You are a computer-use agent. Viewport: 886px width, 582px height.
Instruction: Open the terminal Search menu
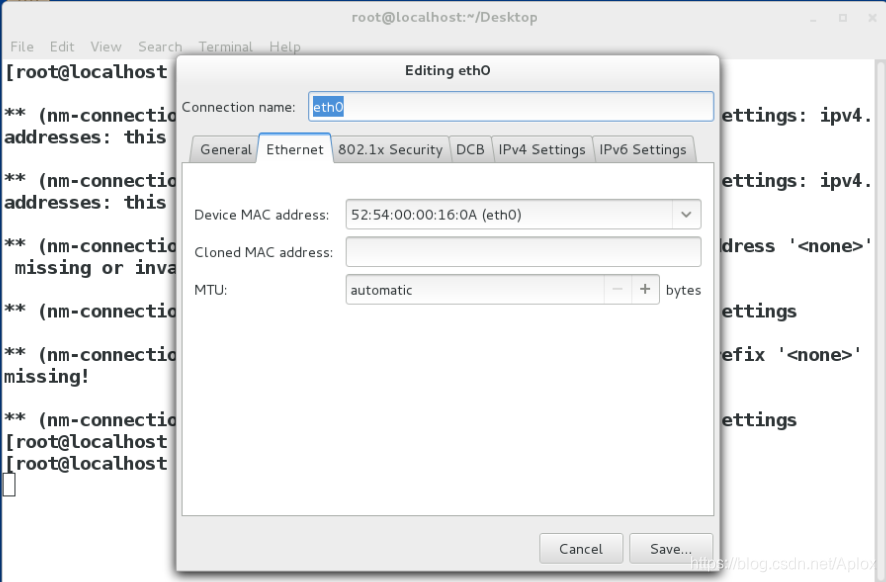(x=160, y=47)
